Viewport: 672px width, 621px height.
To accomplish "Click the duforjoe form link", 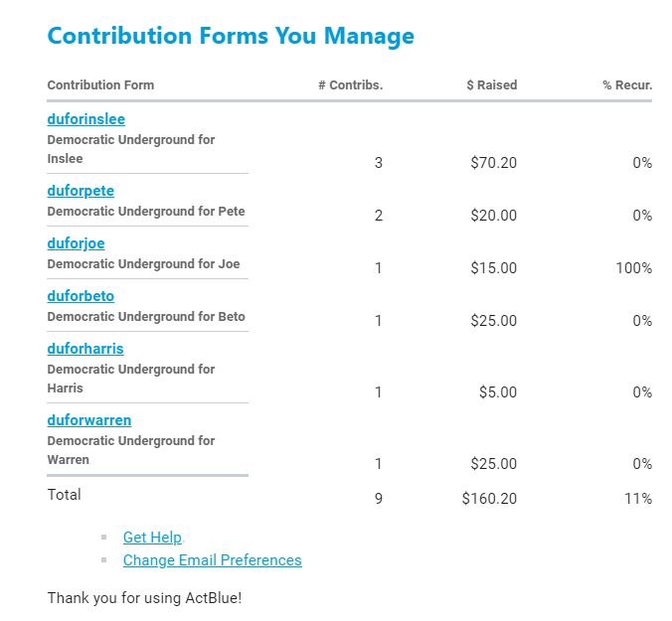I will tap(76, 243).
